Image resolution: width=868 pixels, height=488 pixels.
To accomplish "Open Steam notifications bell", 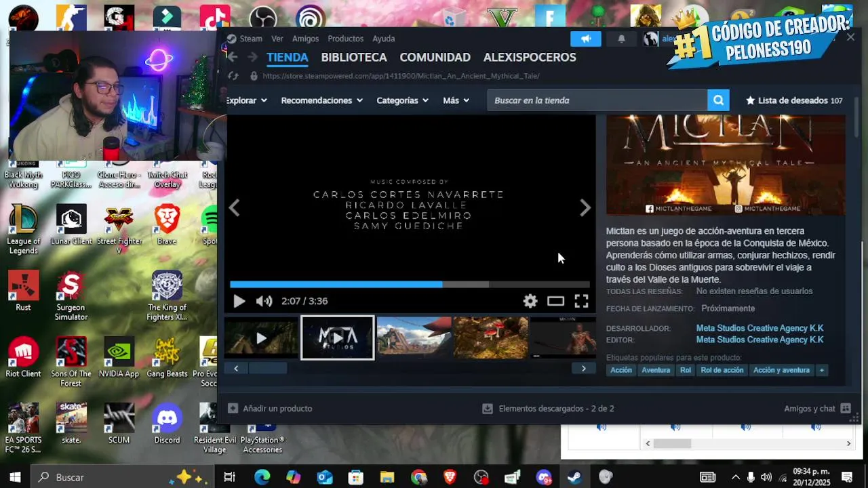I will tap(621, 39).
